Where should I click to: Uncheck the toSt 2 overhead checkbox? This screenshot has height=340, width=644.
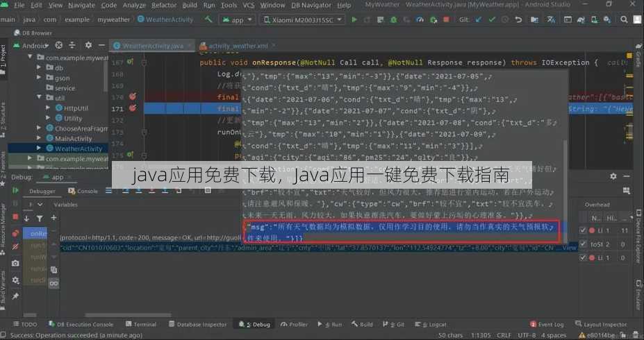pyautogui.click(x=582, y=244)
